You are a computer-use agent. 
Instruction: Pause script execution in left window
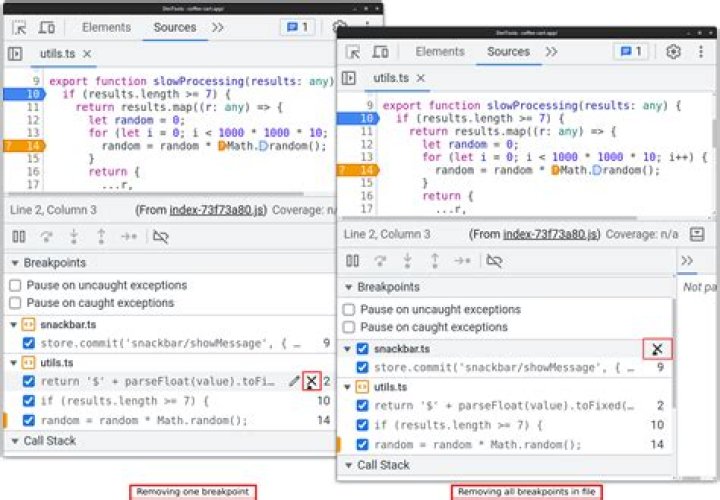tap(19, 237)
